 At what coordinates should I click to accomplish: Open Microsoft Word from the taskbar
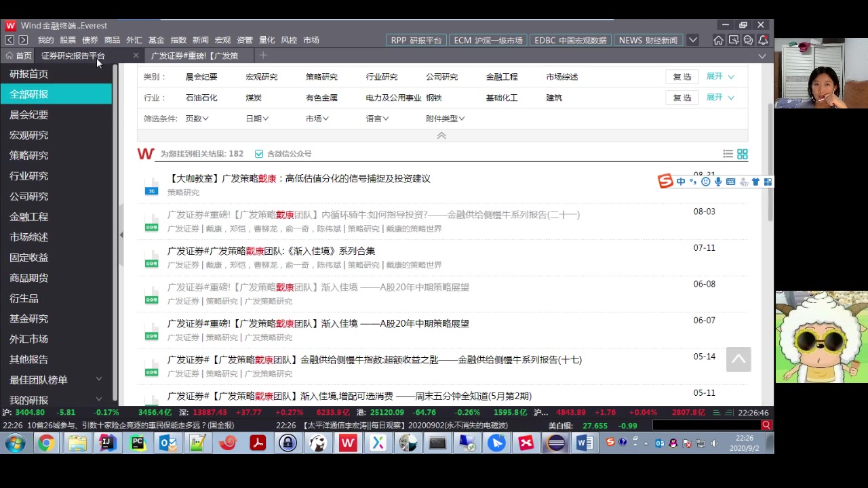(x=585, y=443)
